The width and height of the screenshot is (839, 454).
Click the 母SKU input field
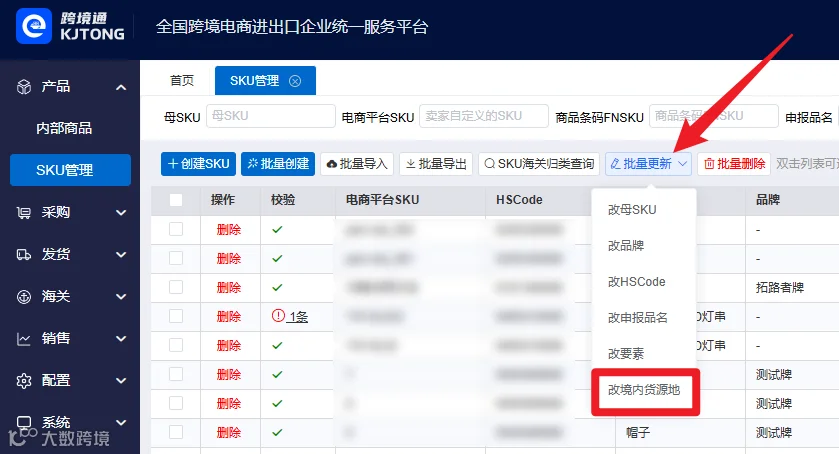(271, 116)
